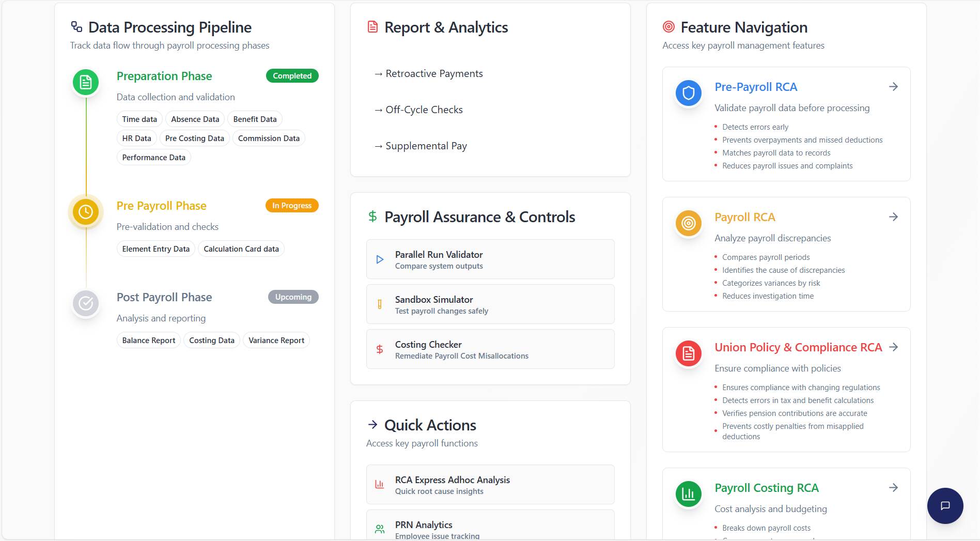
Task: Select the Absence Data tag
Action: pos(195,119)
